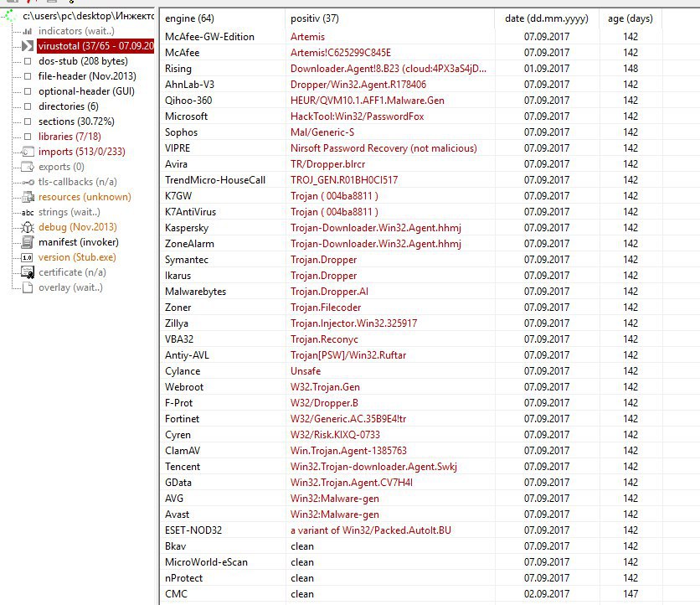This screenshot has height=605, width=700.
Task: Click the manifest document icon
Action: [28, 242]
